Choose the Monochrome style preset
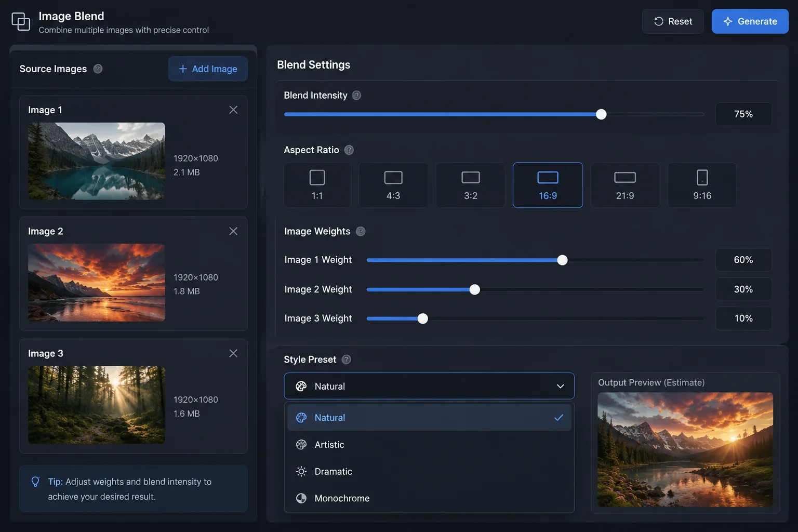798x532 pixels. pyautogui.click(x=429, y=498)
